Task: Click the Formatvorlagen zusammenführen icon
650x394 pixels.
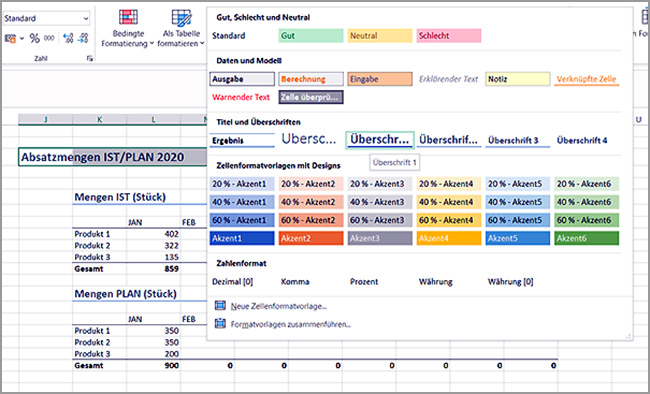Action: pyautogui.click(x=220, y=323)
